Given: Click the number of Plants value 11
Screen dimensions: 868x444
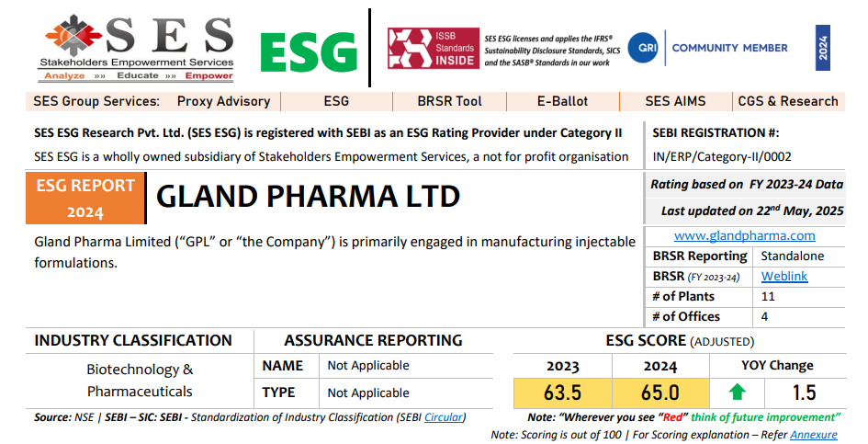Looking at the screenshot, I should (768, 297).
